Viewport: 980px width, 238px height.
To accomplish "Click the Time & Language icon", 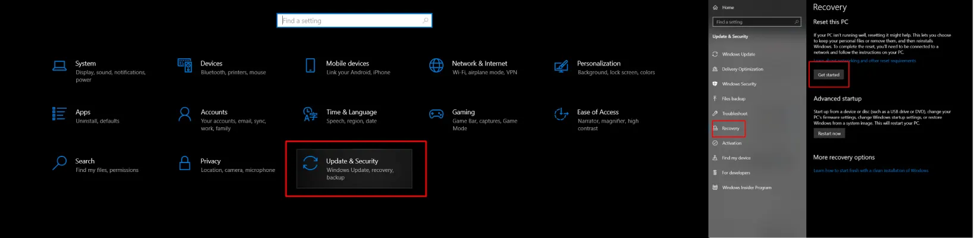I will 310,114.
